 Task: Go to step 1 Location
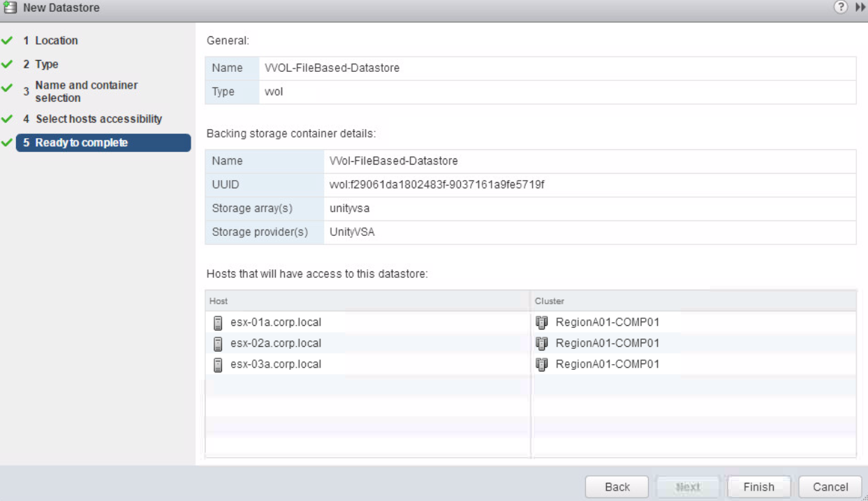(57, 40)
